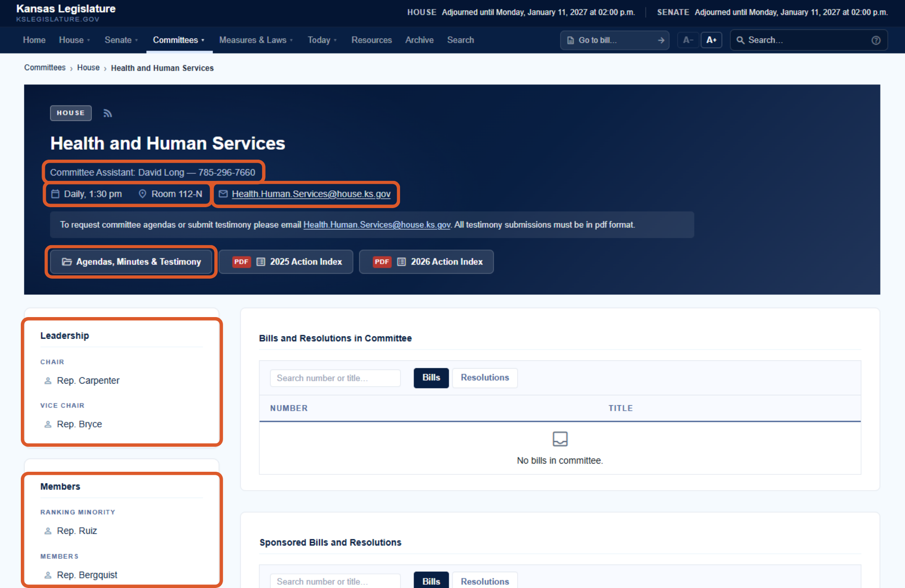
Task: Click the envelope icon before the committee email
Action: [x=223, y=194]
